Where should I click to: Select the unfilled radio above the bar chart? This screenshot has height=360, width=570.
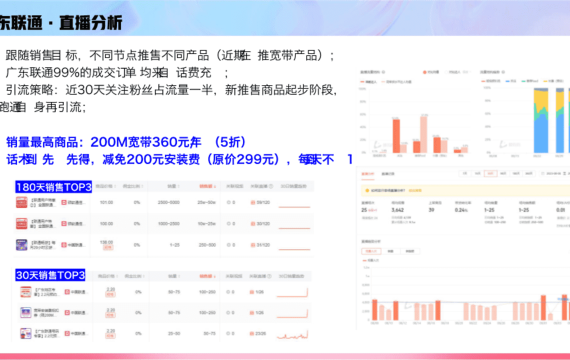pyautogui.click(x=447, y=72)
